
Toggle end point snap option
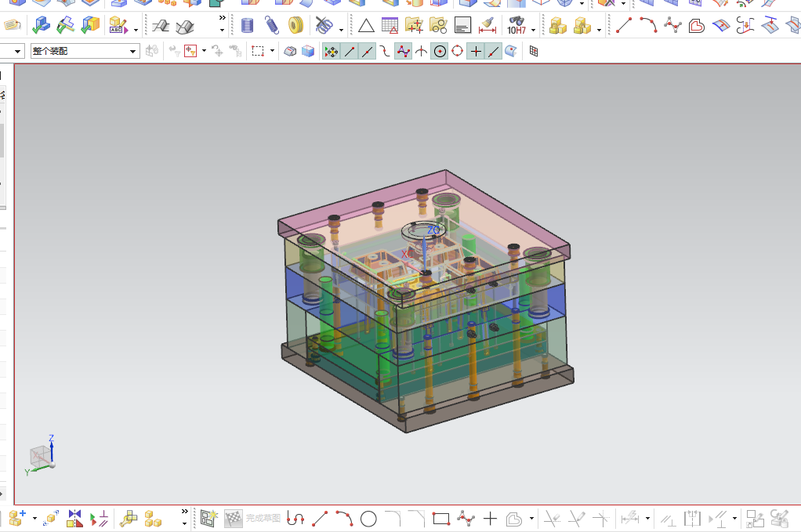[350, 51]
